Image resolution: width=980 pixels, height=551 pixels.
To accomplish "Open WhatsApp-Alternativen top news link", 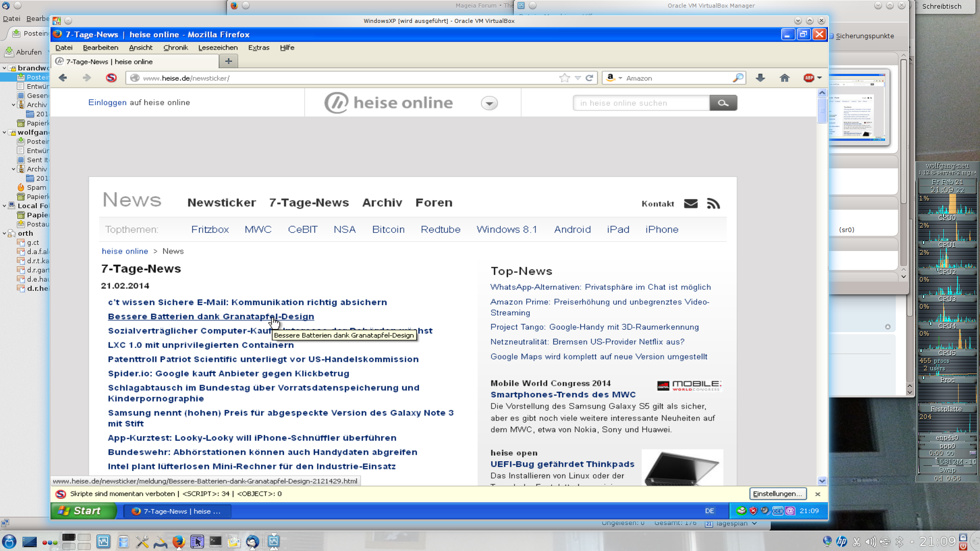I will point(600,287).
